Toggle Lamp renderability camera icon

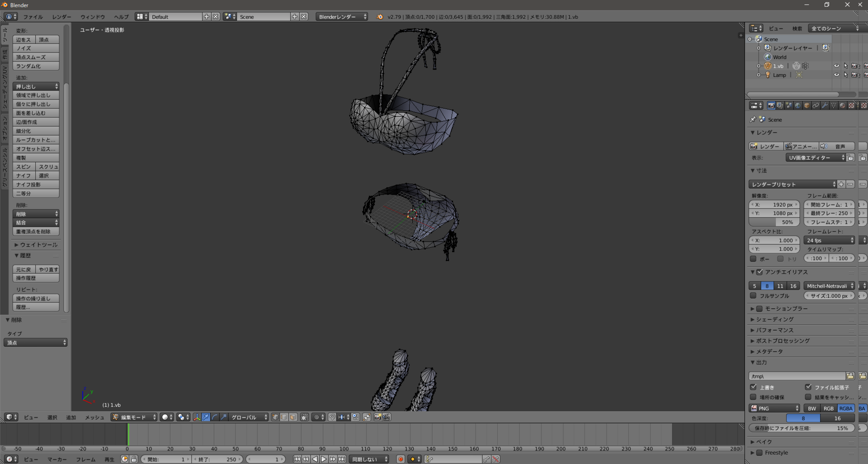coord(855,75)
